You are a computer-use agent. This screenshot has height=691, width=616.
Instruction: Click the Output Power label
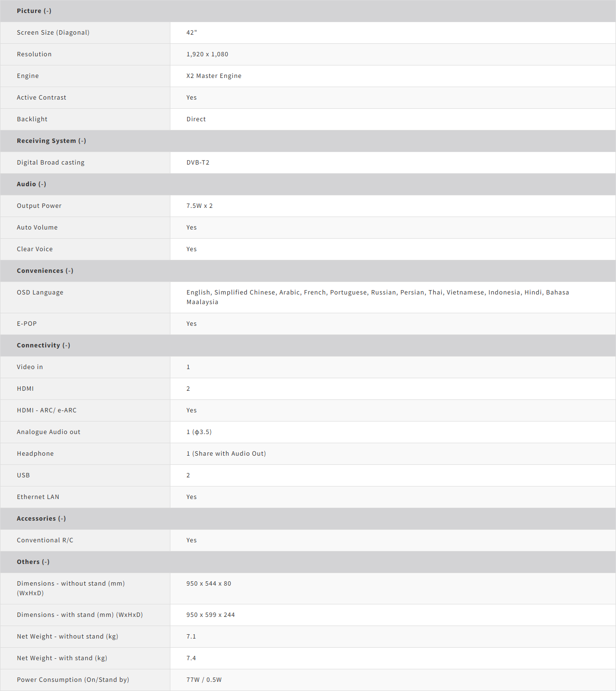(x=39, y=206)
